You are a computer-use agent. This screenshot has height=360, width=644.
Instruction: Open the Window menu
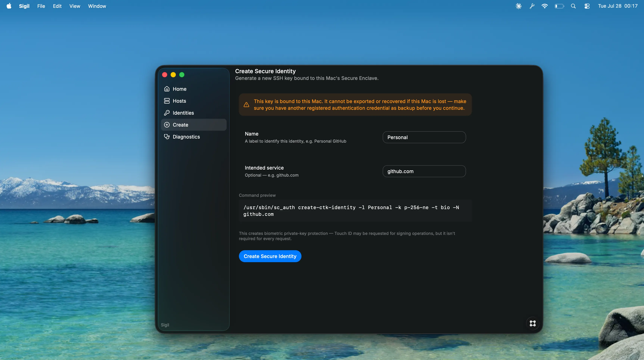[x=97, y=6]
